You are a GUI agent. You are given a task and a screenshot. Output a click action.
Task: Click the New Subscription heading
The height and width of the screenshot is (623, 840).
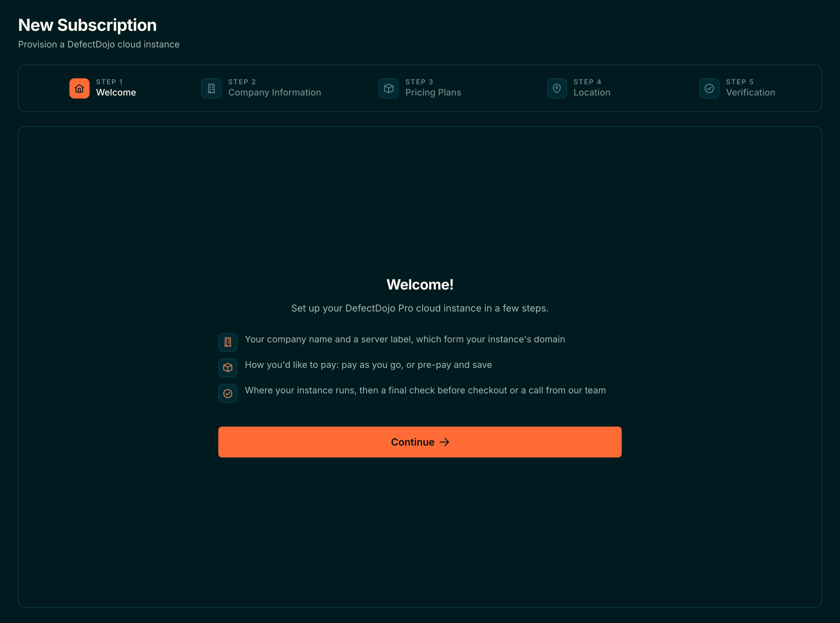pos(87,25)
